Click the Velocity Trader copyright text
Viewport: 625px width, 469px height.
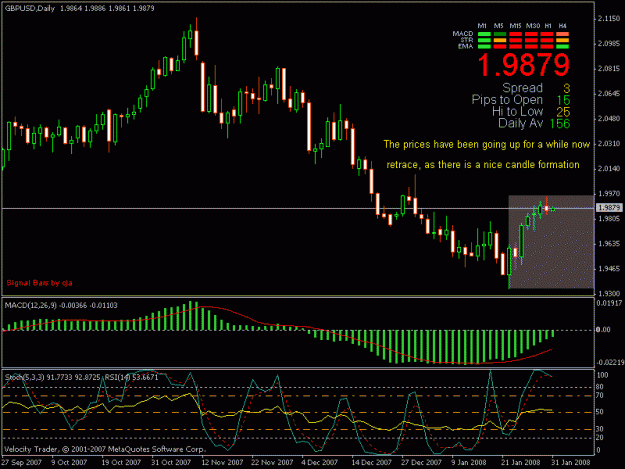(x=105, y=449)
